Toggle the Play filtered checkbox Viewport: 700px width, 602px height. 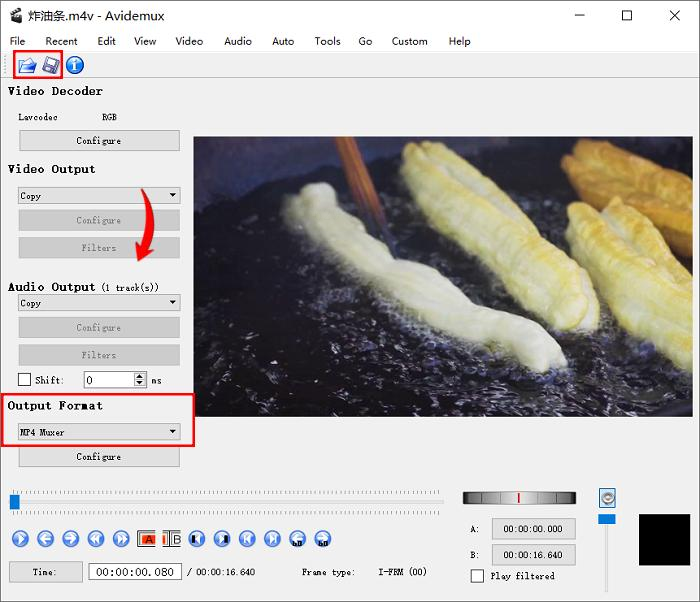click(x=477, y=576)
